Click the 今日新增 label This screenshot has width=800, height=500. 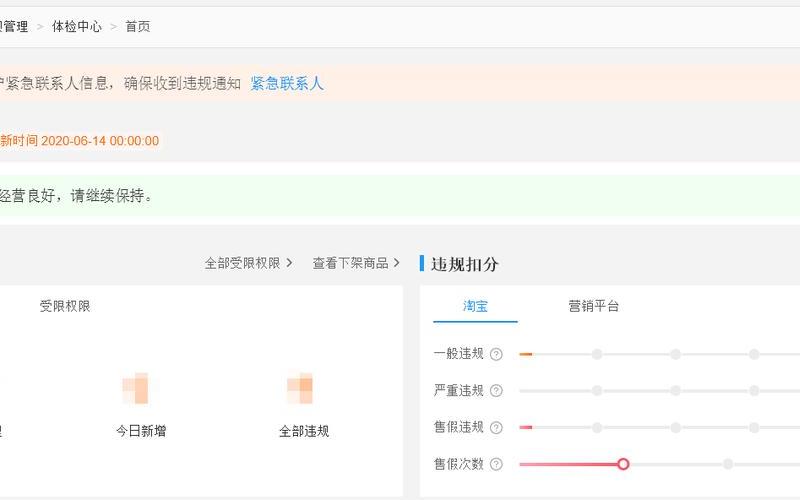coord(141,431)
